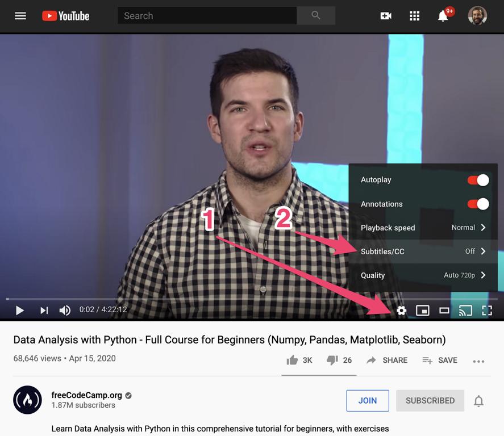The image size is (504, 436).
Task: Click the Search input field
Action: pos(207,16)
